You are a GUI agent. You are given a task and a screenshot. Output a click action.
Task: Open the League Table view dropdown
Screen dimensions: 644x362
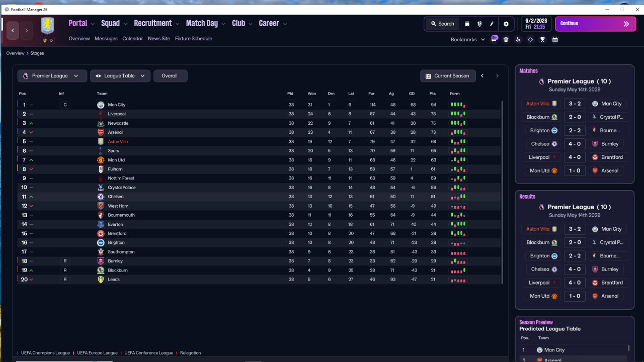click(120, 76)
